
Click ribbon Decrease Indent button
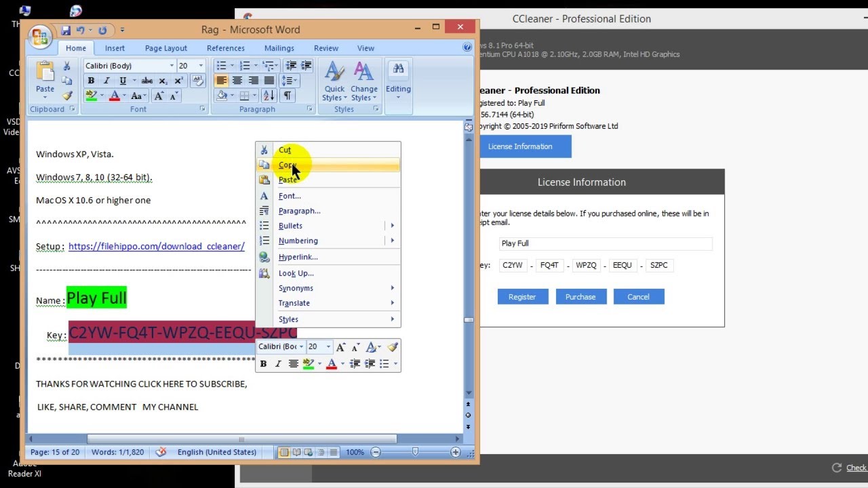[x=291, y=66]
